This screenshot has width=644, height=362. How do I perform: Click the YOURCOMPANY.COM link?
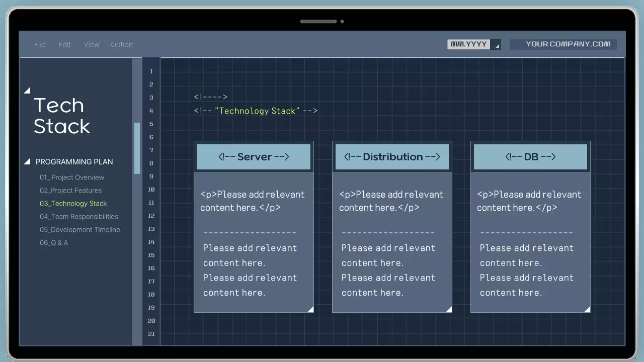(563, 44)
